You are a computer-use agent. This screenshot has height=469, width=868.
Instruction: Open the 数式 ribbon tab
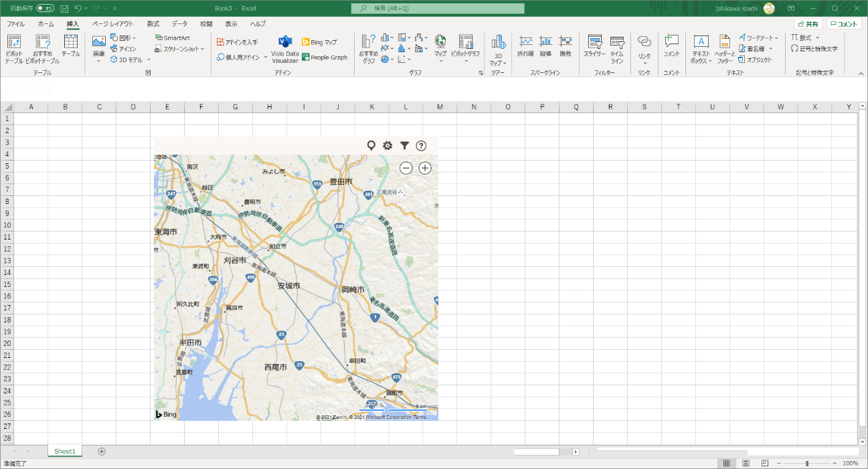(x=153, y=23)
